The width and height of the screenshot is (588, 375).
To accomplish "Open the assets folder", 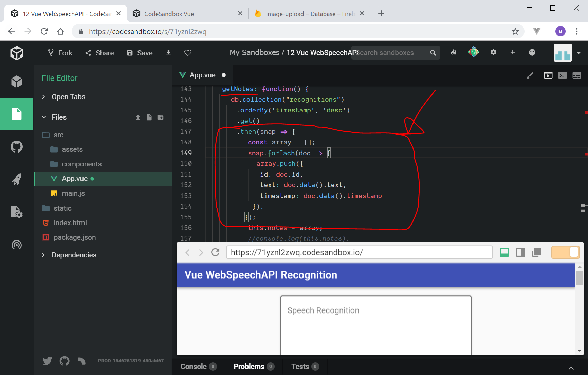I will (103, 149).
